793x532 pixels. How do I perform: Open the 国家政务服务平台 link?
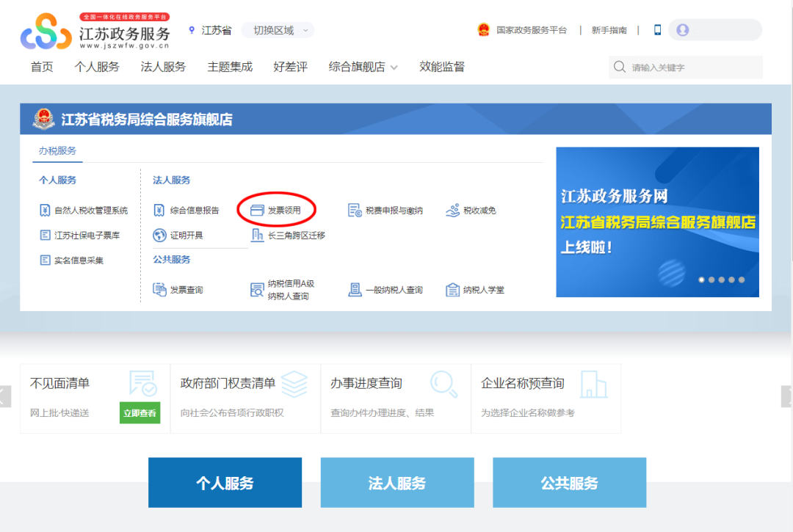tap(532, 30)
